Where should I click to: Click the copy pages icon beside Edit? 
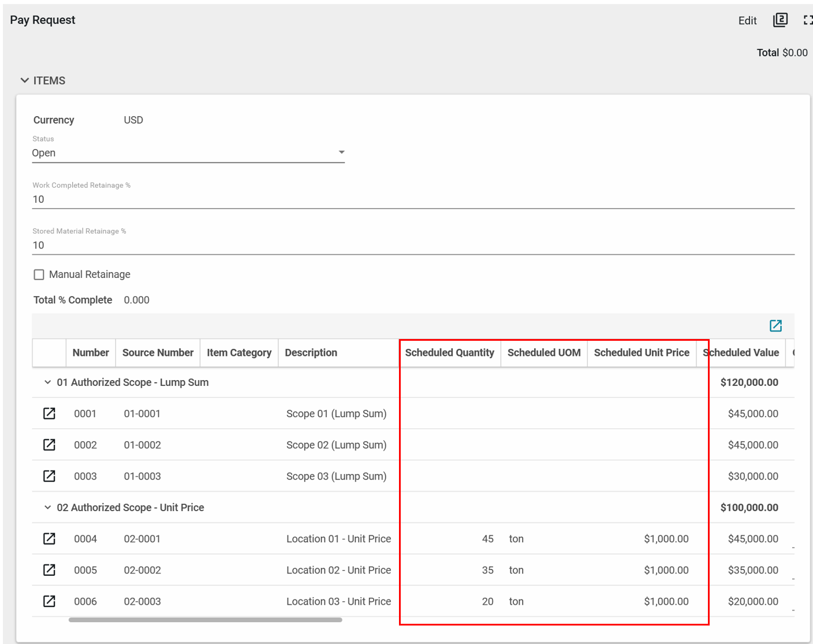pyautogui.click(x=780, y=20)
